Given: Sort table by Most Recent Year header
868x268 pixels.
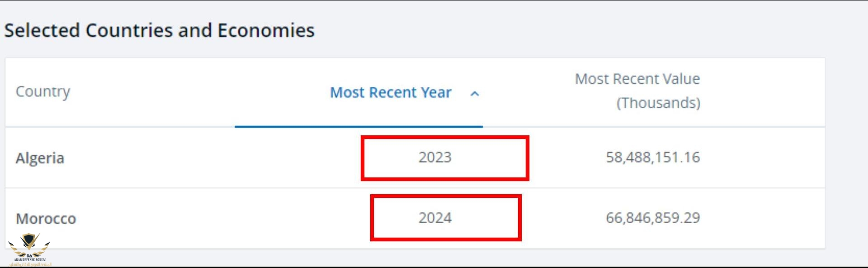Looking at the screenshot, I should (391, 92).
